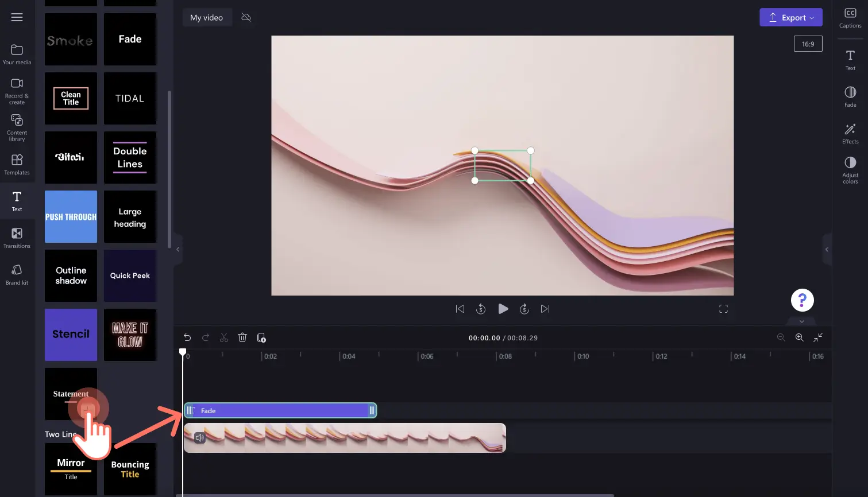The width and height of the screenshot is (868, 497).
Task: Collapse the help chevron below question mark
Action: pos(802,321)
